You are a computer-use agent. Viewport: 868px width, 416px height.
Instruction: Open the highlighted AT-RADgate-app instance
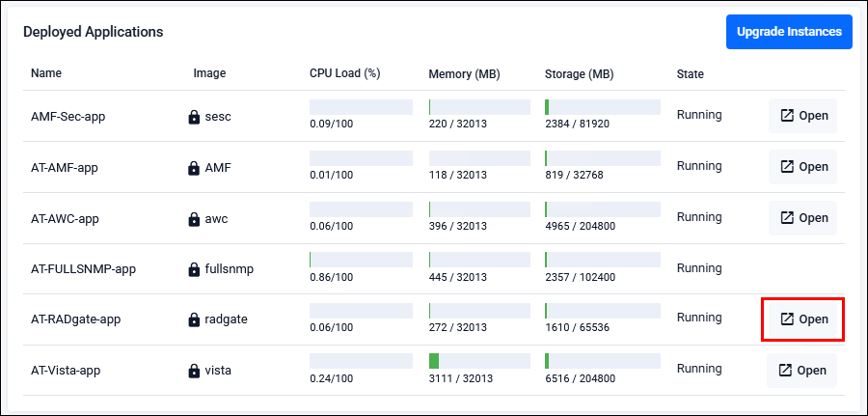click(x=802, y=319)
